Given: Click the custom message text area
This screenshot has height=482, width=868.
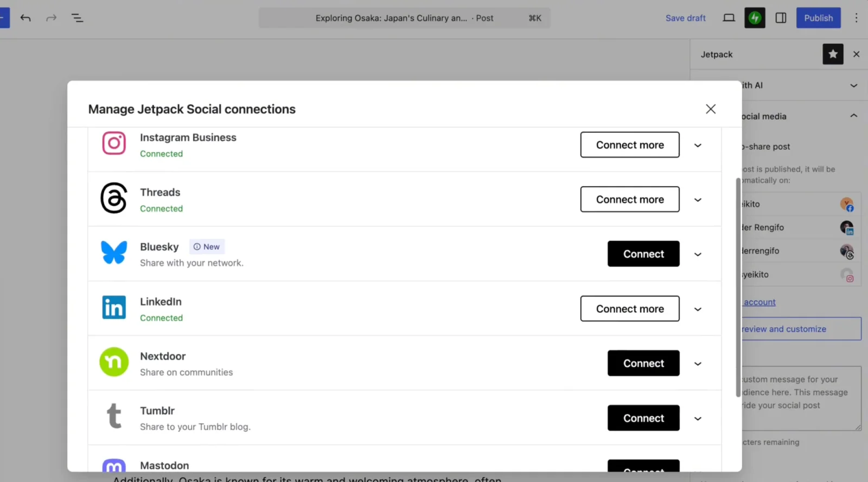Looking at the screenshot, I should [801, 398].
